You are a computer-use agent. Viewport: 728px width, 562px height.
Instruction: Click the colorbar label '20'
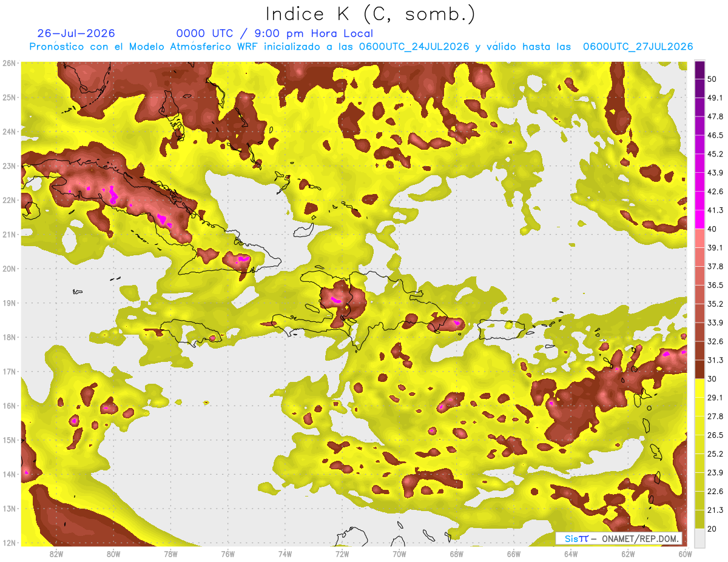(x=712, y=529)
